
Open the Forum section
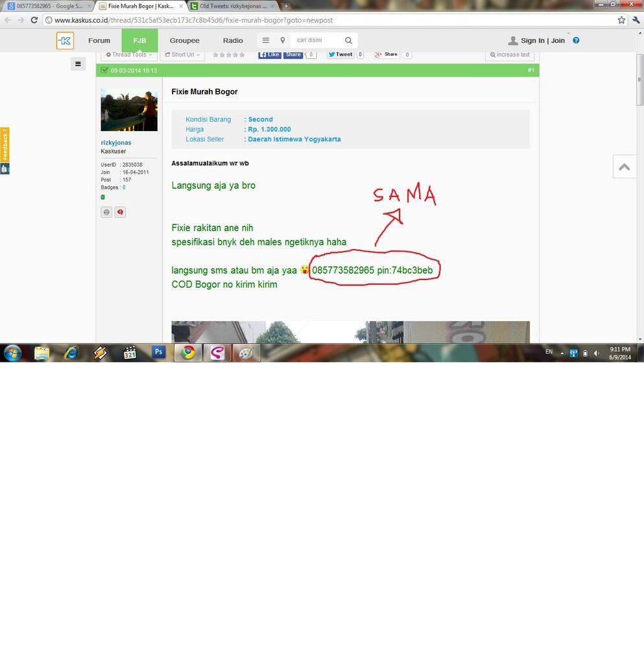(99, 41)
